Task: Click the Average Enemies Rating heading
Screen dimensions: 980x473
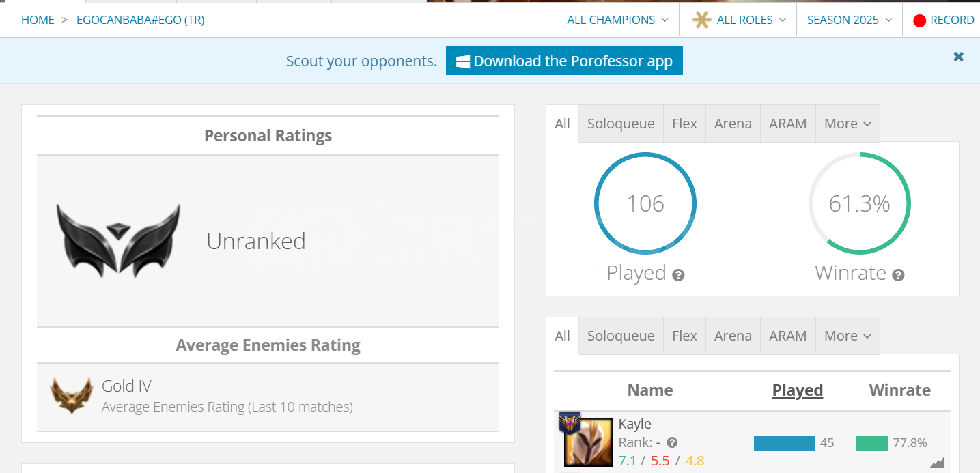Action: click(268, 345)
